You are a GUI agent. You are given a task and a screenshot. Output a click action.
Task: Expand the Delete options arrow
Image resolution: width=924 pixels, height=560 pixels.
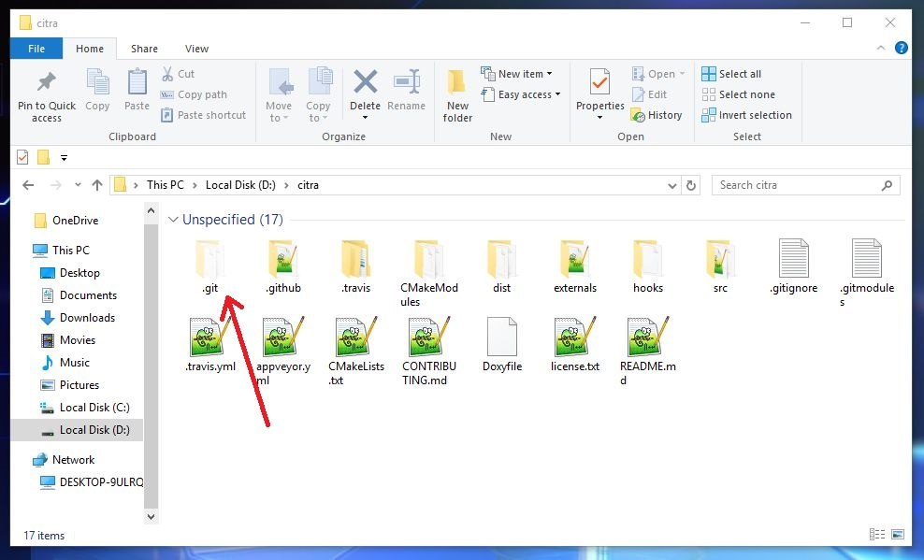click(x=365, y=118)
